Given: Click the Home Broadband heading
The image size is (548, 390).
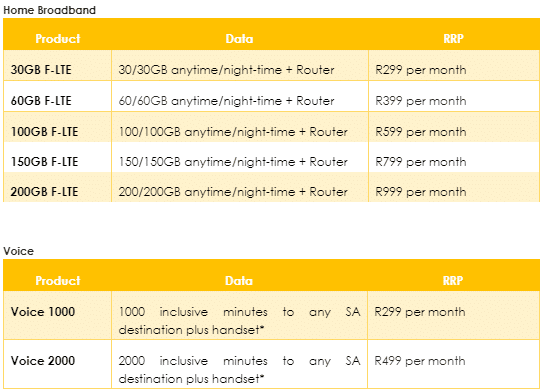Looking at the screenshot, I should tap(49, 10).
